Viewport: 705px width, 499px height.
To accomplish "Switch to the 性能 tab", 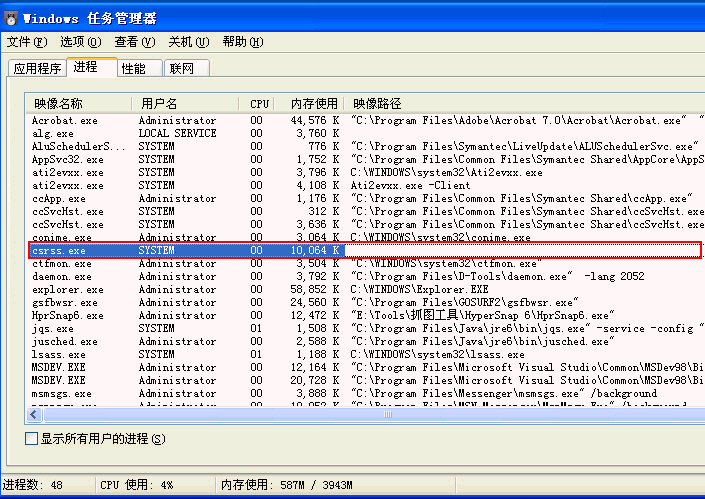I will (139, 68).
